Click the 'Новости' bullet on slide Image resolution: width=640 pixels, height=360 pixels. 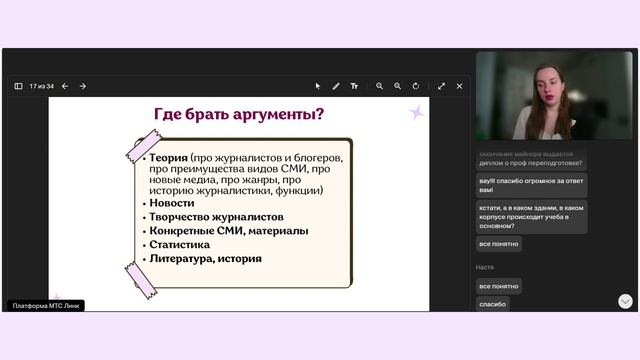[x=172, y=203]
